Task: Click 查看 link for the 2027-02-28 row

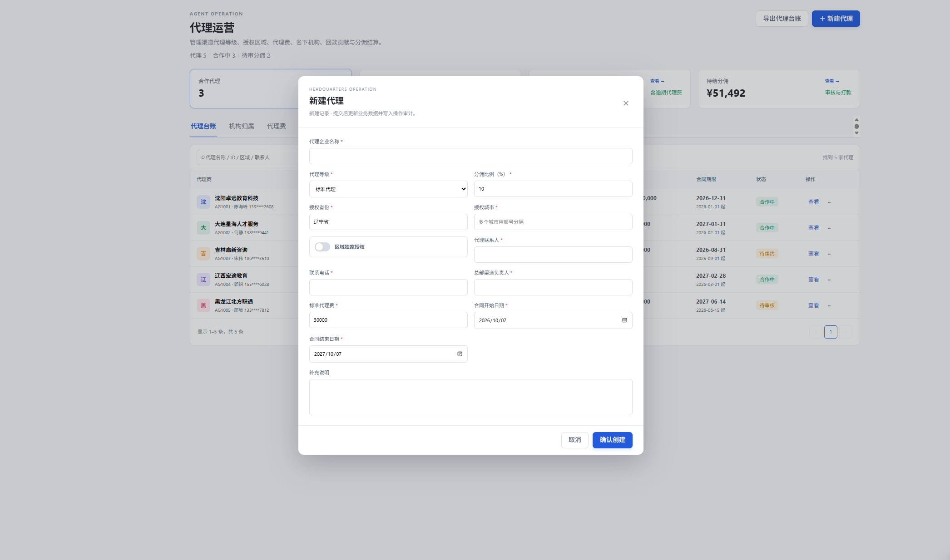Action: click(x=813, y=280)
